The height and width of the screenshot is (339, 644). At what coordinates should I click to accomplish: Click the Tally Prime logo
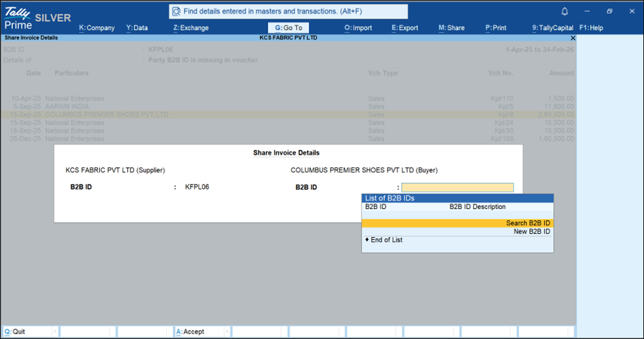pos(18,19)
